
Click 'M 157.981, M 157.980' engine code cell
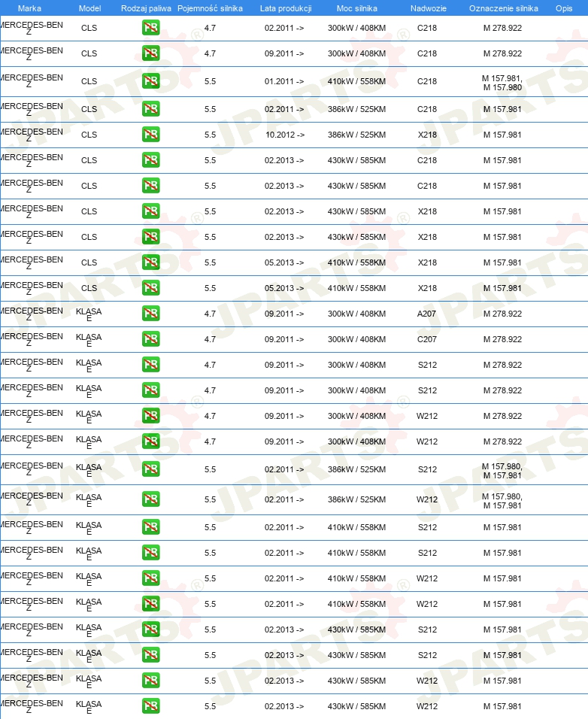pyautogui.click(x=502, y=83)
